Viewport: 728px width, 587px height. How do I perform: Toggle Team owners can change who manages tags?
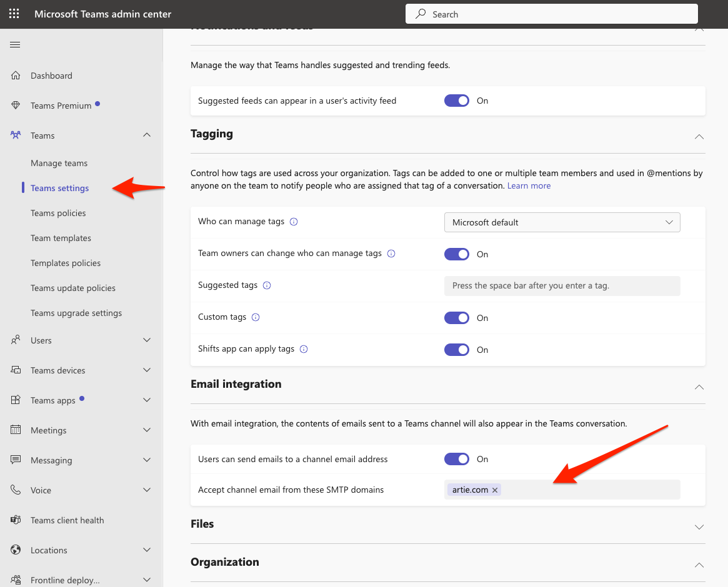click(x=456, y=254)
